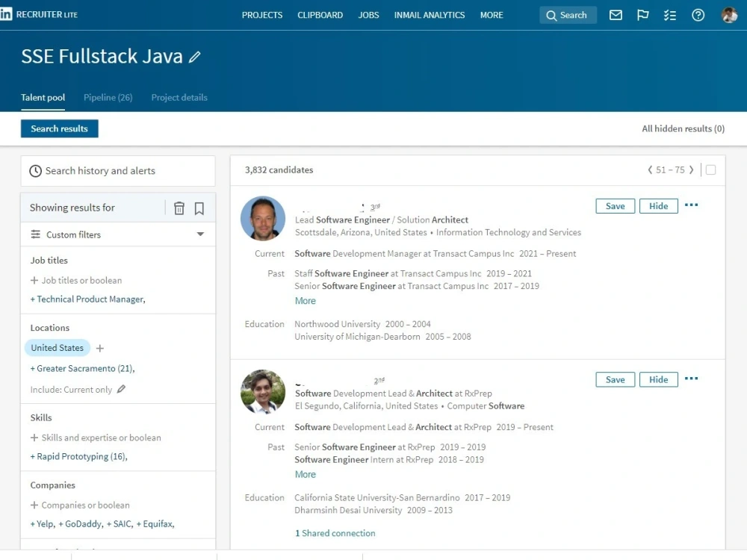
Task: Open the checklist tasks icon
Action: coord(670,15)
